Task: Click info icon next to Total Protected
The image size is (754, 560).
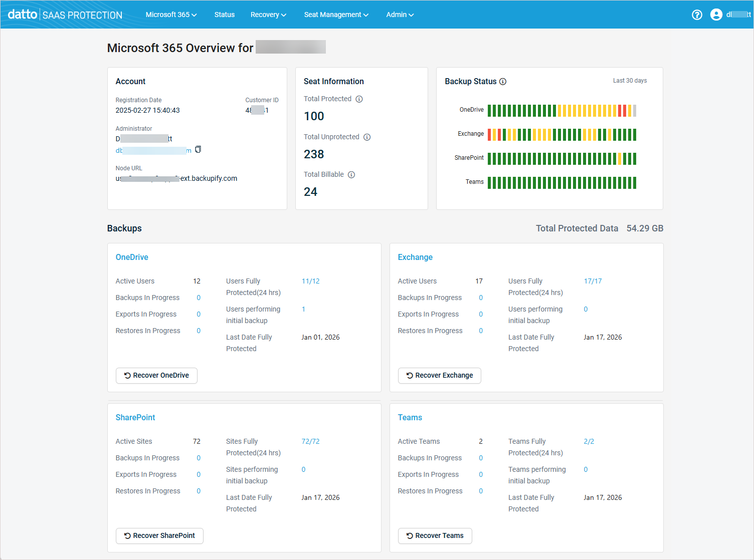Action: point(359,99)
